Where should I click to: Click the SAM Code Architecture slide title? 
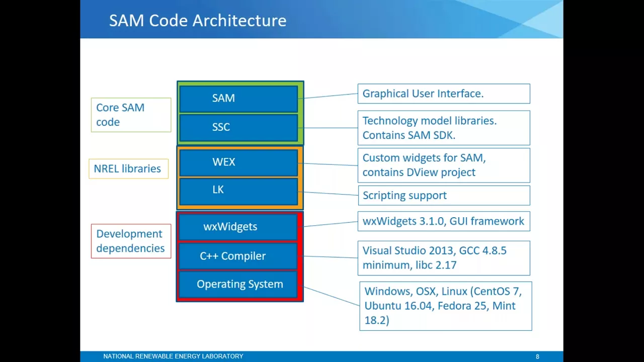[198, 21]
